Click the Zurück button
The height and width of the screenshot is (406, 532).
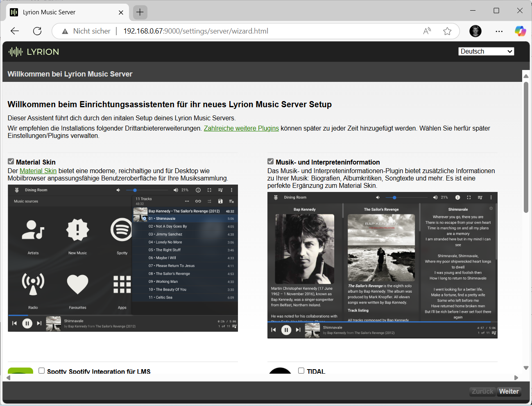click(482, 391)
